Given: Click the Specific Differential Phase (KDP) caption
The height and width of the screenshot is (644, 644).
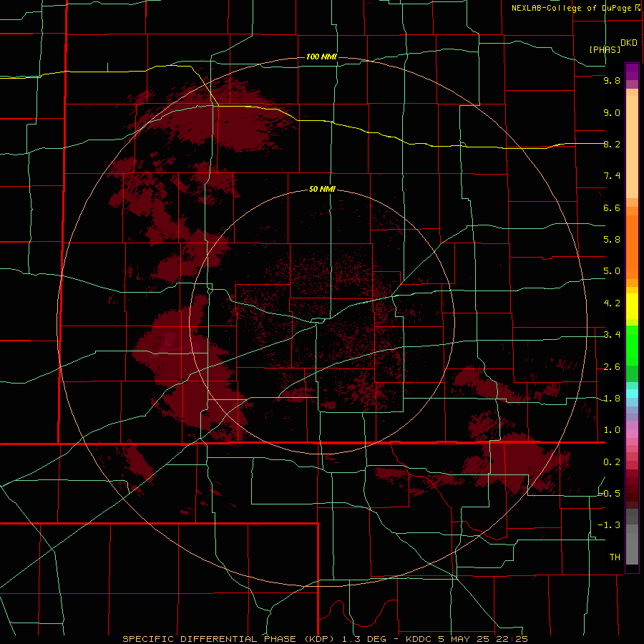Looking at the screenshot, I should coord(325,639).
